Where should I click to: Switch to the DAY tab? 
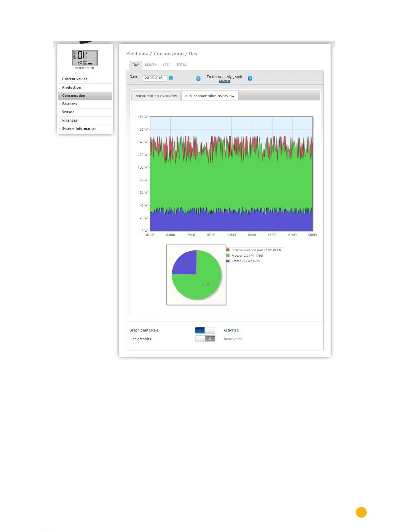[x=136, y=65]
